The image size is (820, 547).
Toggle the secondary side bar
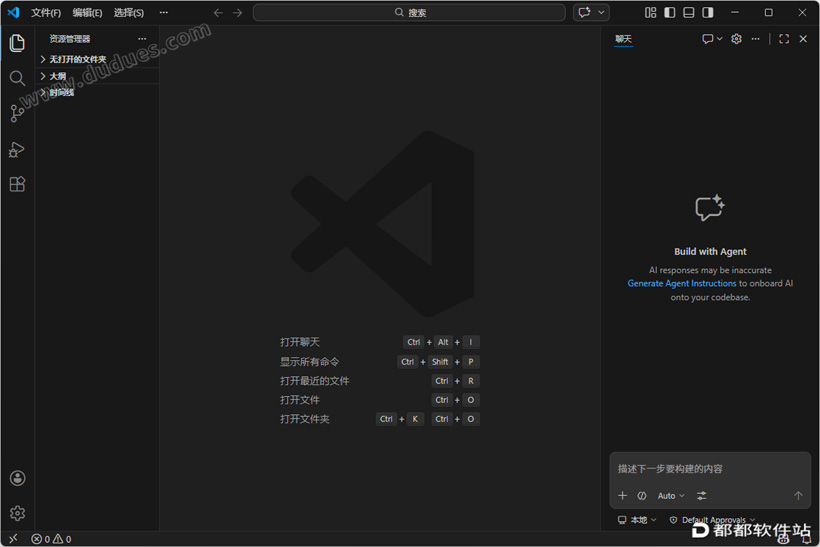(x=708, y=13)
